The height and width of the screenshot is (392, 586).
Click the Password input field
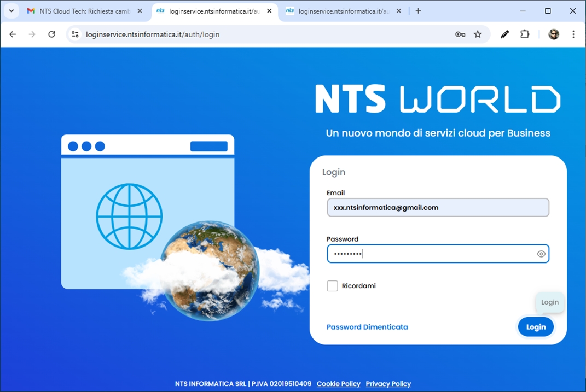(438, 254)
